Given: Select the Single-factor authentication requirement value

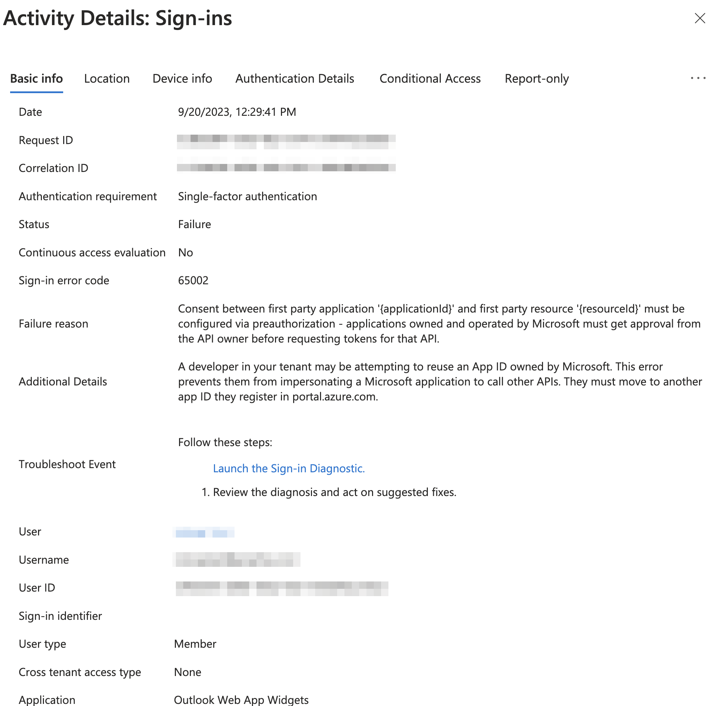Looking at the screenshot, I should (x=247, y=196).
